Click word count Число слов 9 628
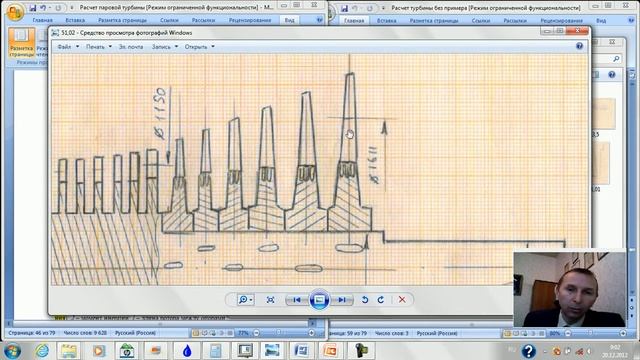 pyautogui.click(x=86, y=333)
